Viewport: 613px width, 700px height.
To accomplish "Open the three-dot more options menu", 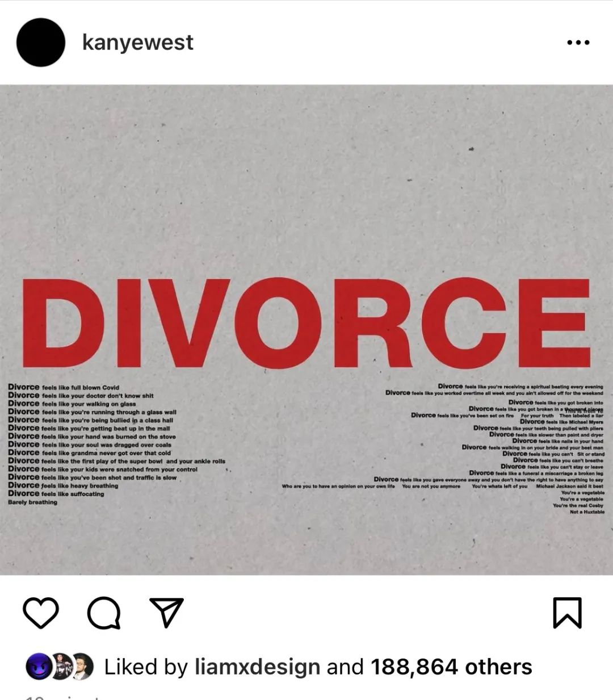I will tap(578, 43).
